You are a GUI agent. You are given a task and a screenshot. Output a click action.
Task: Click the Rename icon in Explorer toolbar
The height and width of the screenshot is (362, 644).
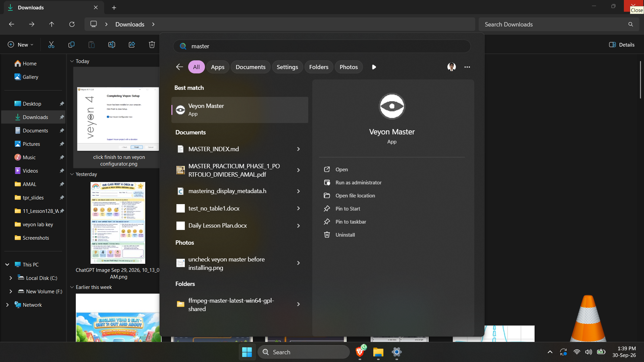coord(112,45)
